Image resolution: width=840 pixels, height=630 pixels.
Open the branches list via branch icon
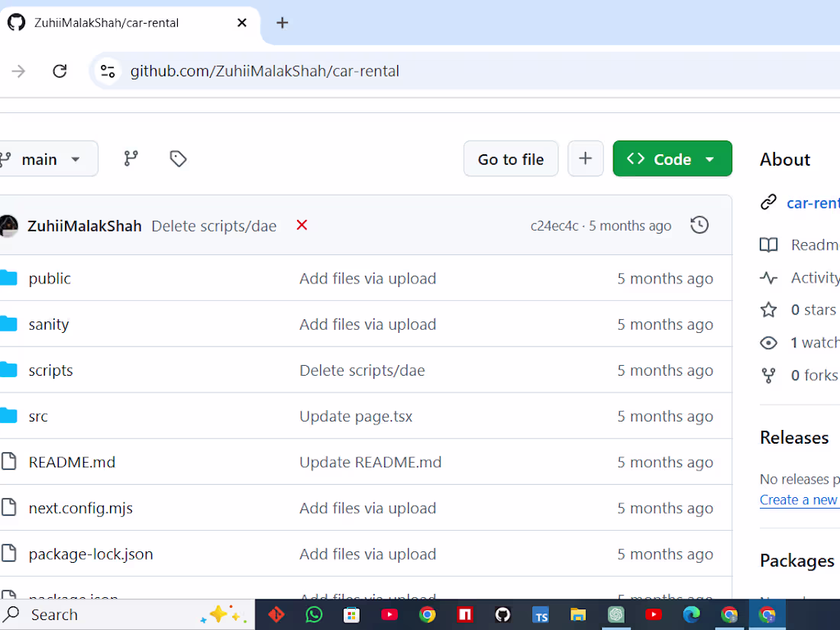[130, 158]
